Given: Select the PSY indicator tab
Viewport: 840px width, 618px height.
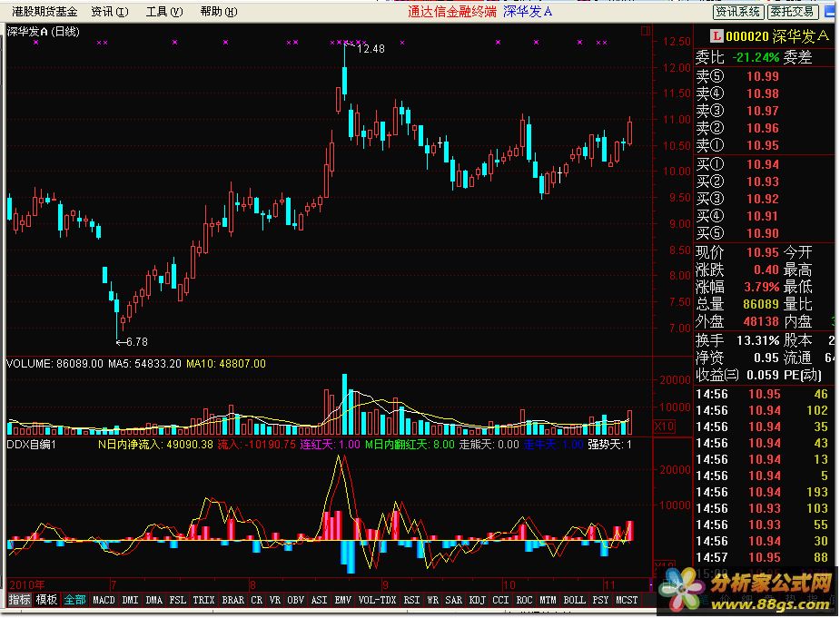Looking at the screenshot, I should tap(601, 601).
